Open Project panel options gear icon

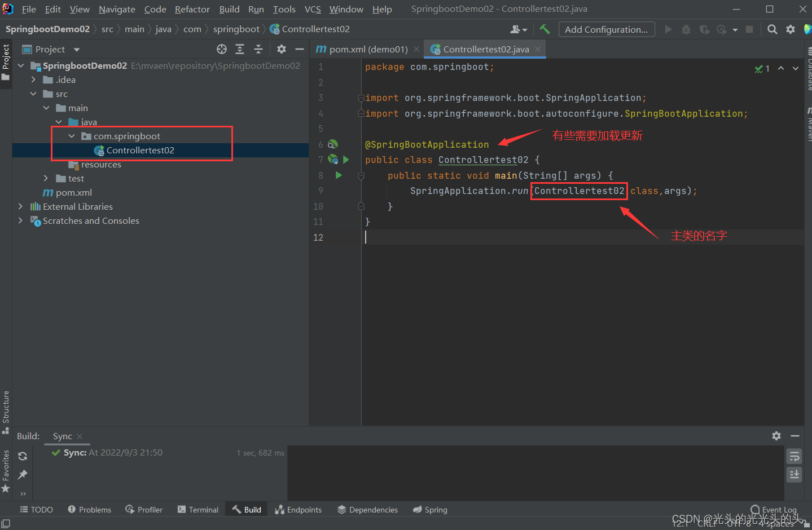(x=281, y=49)
